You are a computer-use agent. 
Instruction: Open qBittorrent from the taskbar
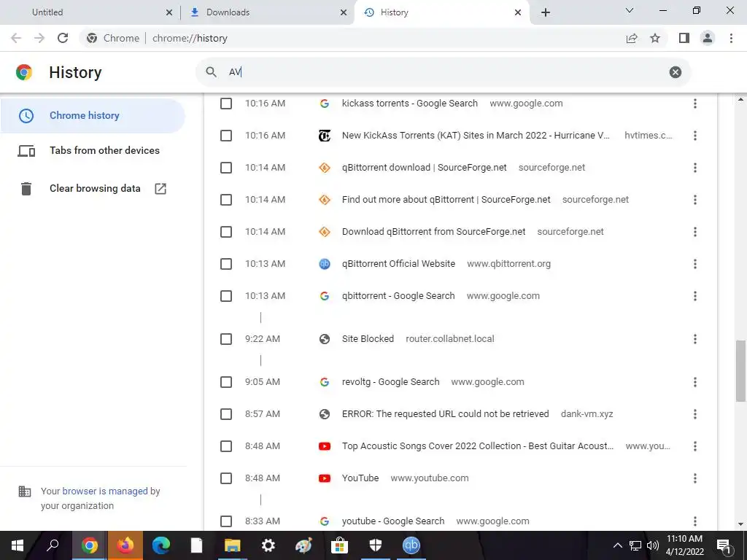tap(411, 545)
